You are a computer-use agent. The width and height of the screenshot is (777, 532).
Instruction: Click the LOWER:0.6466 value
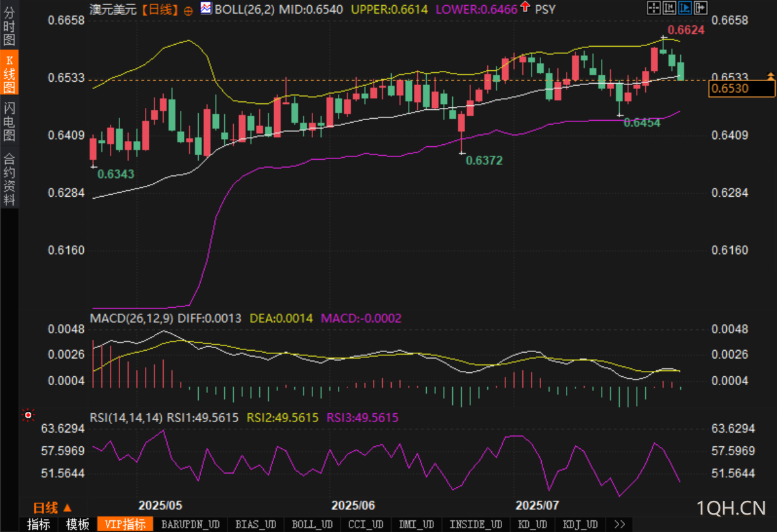coord(476,9)
